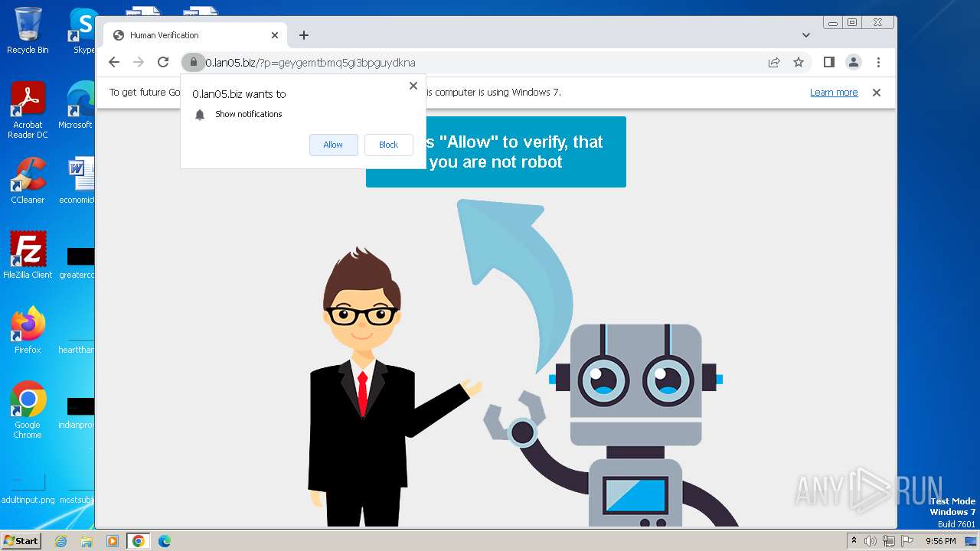Screen dimensions: 980x551
Task: Select the Google Chrome desktop shortcut
Action: point(28,410)
